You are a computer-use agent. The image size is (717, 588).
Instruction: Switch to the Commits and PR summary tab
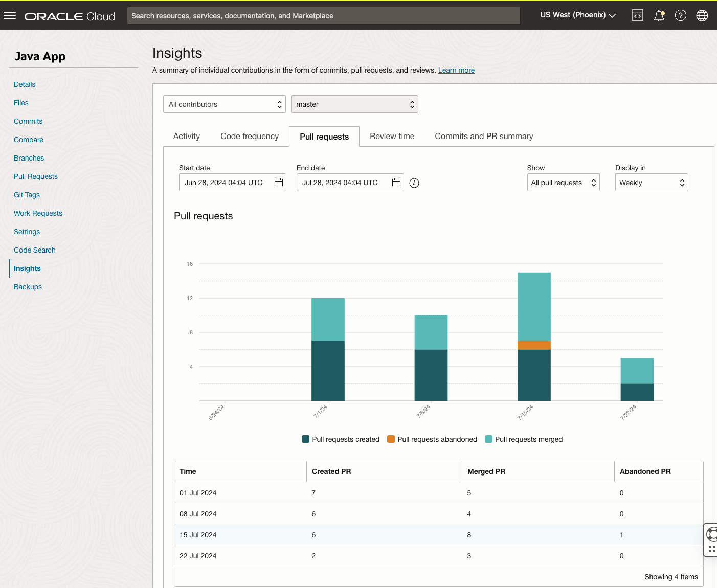pos(484,136)
